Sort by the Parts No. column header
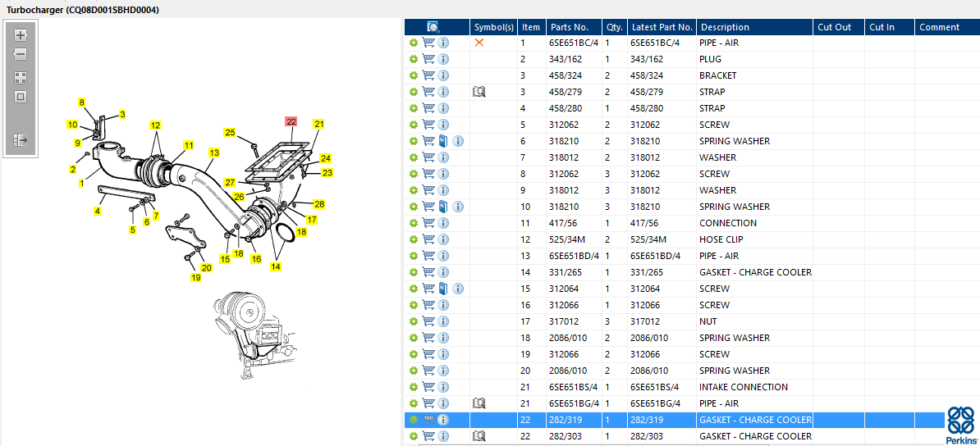The height and width of the screenshot is (446, 980). point(569,27)
